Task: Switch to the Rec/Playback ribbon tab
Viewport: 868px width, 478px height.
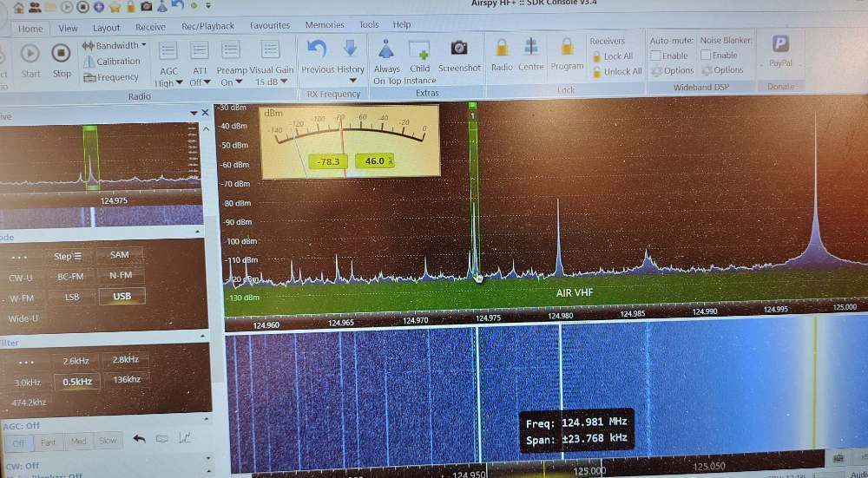Action: [207, 26]
